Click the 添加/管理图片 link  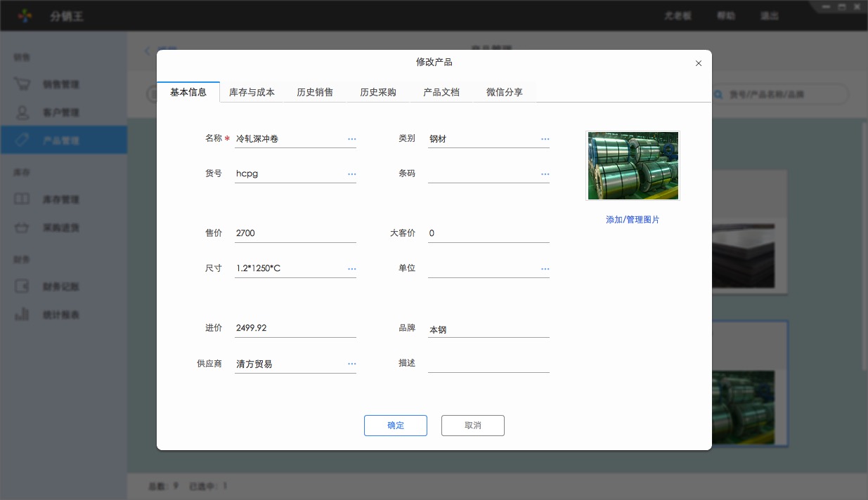633,220
